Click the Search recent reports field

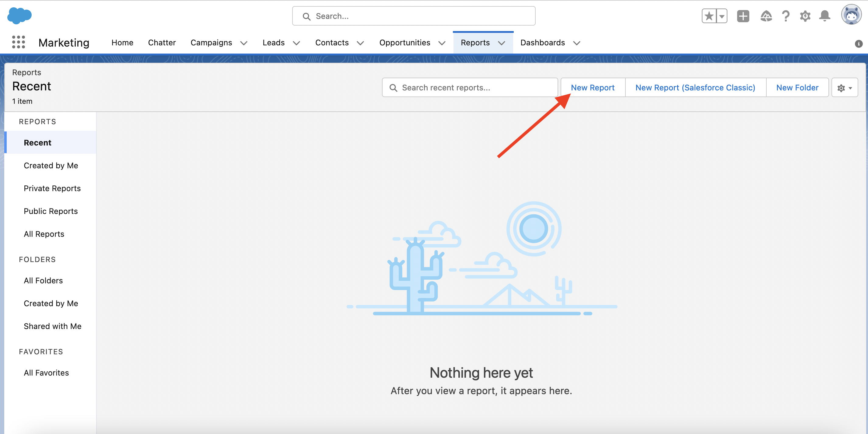pos(470,88)
